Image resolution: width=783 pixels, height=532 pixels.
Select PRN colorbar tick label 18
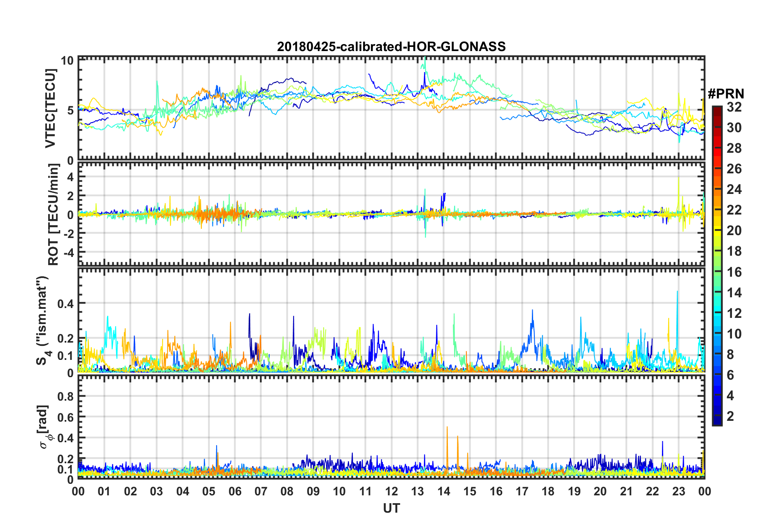(x=734, y=251)
